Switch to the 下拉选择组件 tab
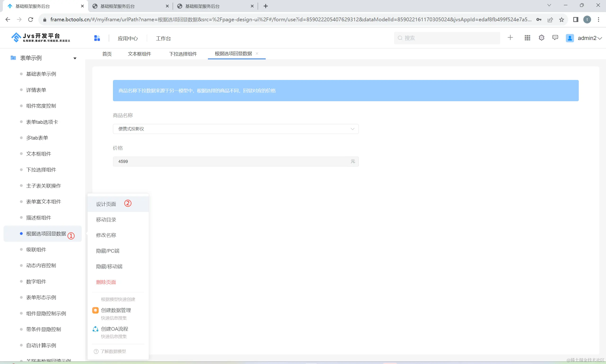 (x=183, y=54)
